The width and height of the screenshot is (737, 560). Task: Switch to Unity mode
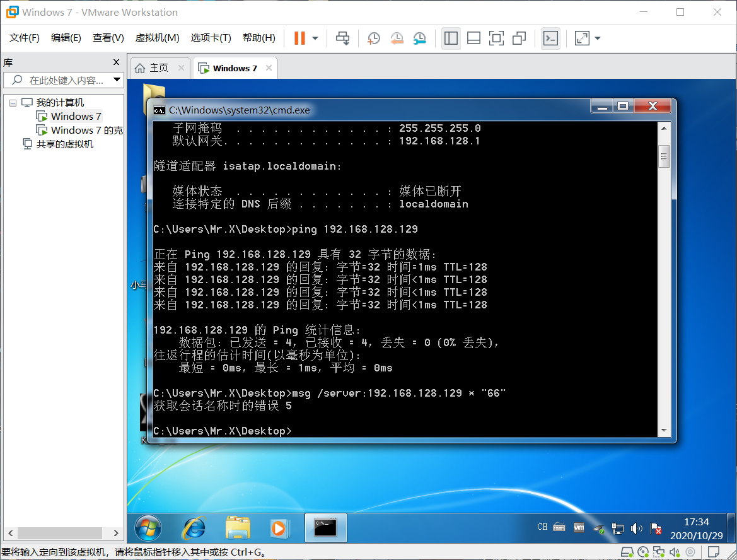click(519, 38)
